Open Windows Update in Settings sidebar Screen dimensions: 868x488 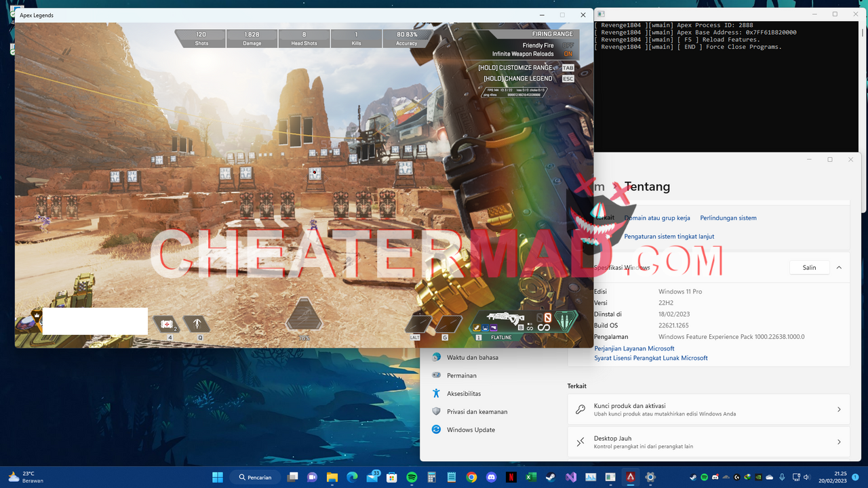click(x=471, y=430)
